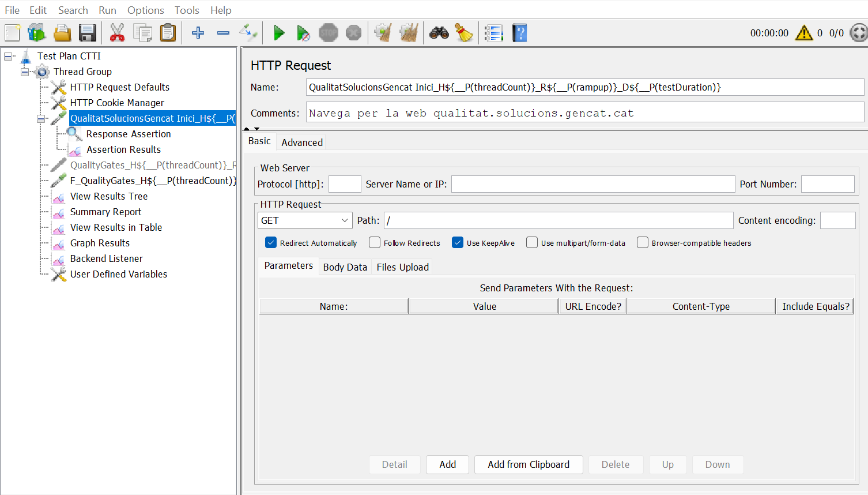The height and width of the screenshot is (495, 868).
Task: Click the Help question mark icon
Action: (519, 33)
